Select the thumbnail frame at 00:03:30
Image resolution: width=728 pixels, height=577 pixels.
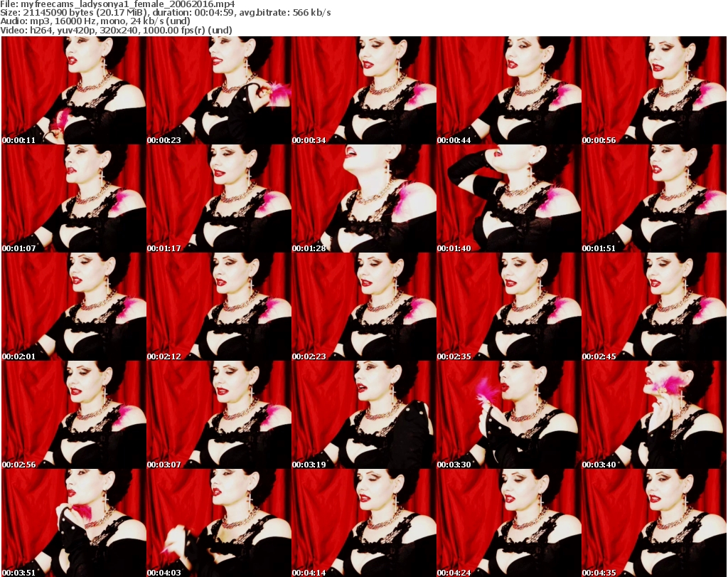point(509,415)
